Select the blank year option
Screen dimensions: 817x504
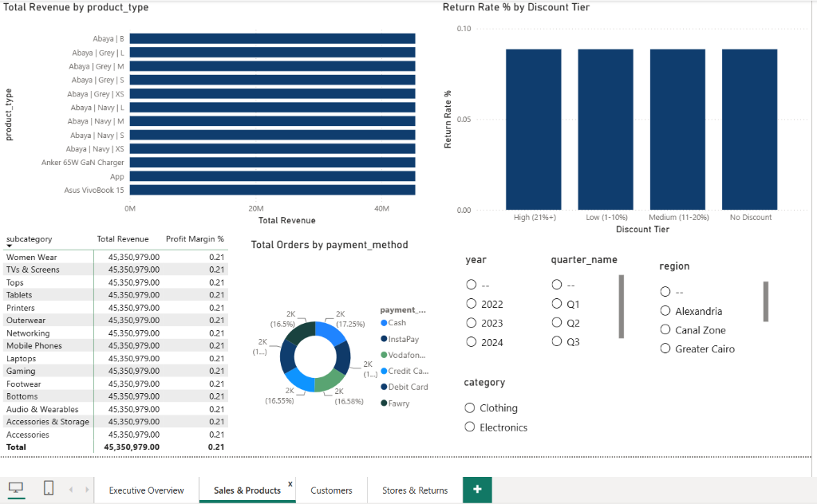click(x=472, y=284)
